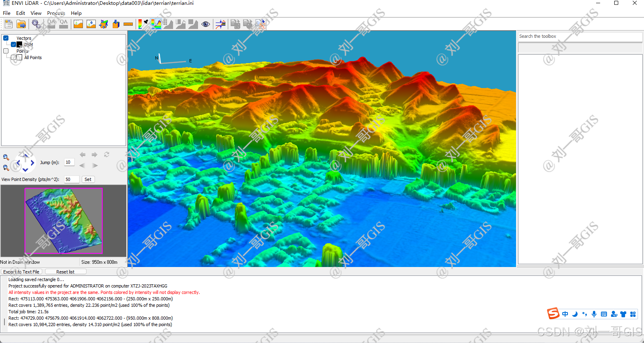Click the zoom out magnifier icon
This screenshot has width=644, height=343.
tap(6, 157)
